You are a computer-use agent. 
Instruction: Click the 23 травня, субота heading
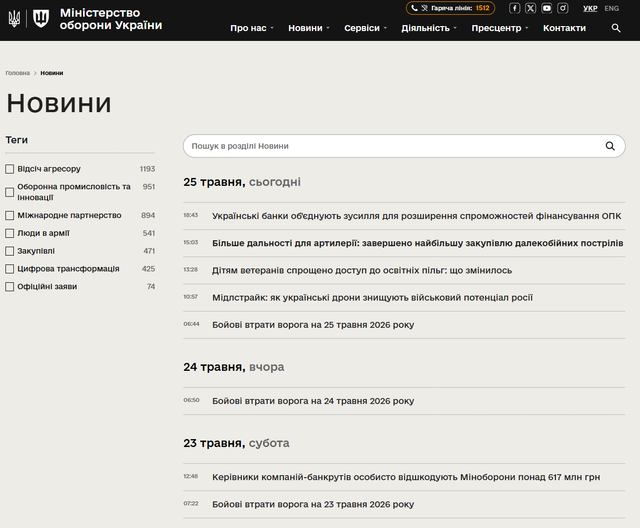click(236, 443)
